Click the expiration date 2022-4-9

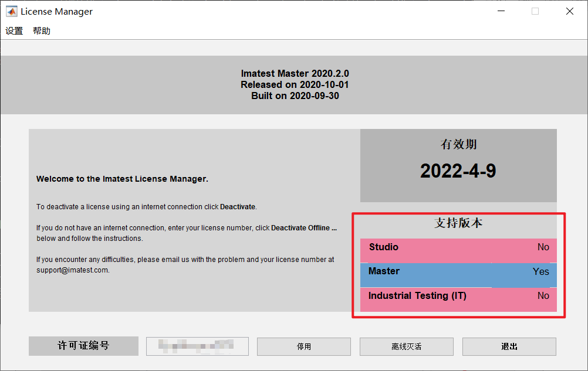[x=458, y=171]
